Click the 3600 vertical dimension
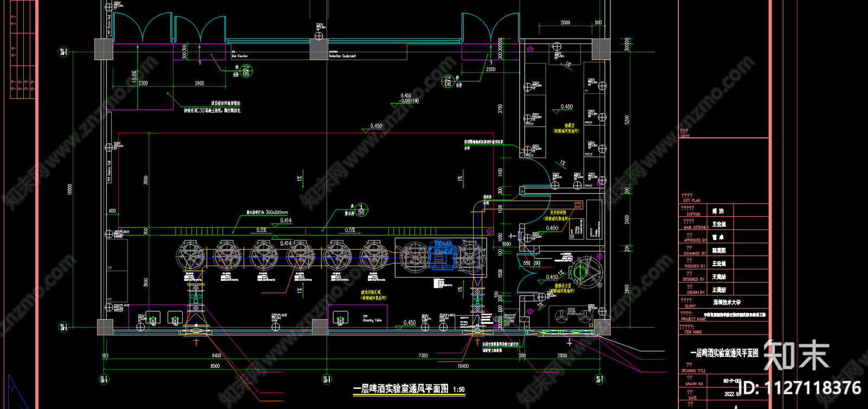 (145, 282)
